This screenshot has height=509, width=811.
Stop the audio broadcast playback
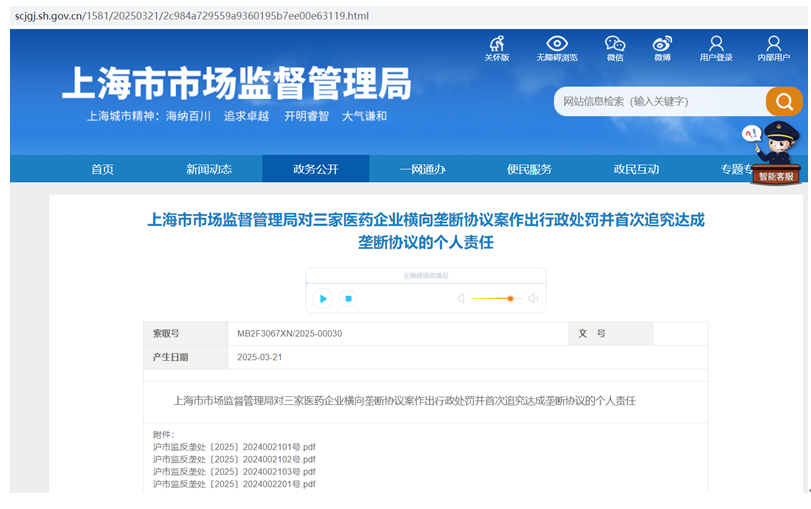point(348,298)
